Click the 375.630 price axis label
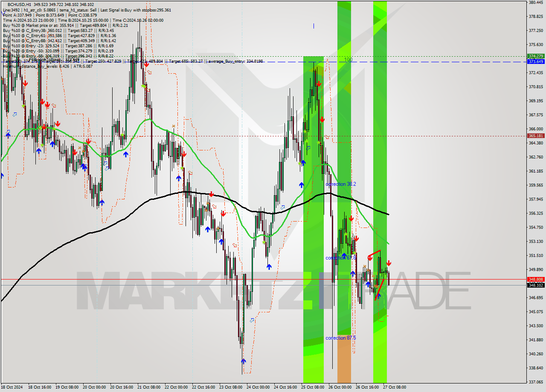This screenshot has width=546, height=392. pyautogui.click(x=536, y=45)
